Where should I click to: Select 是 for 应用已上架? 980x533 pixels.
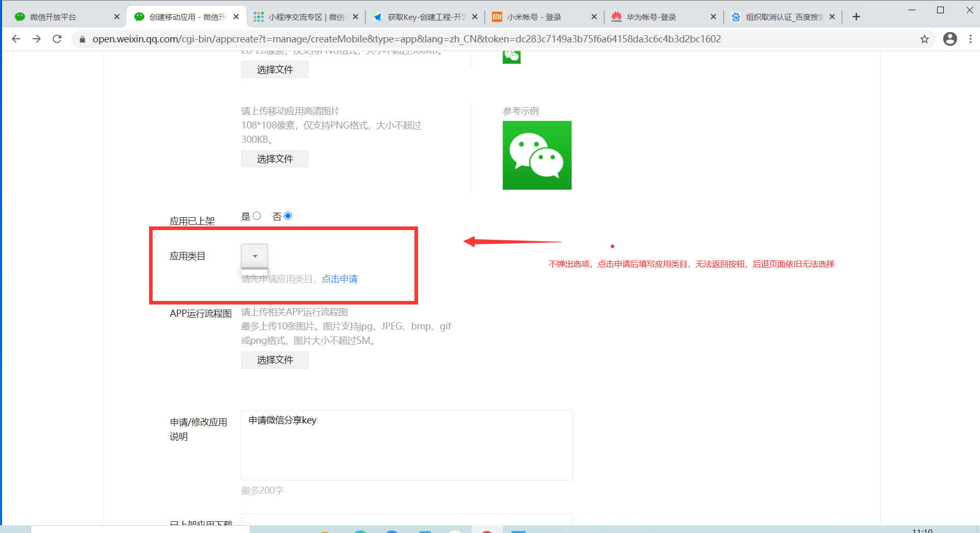click(257, 216)
